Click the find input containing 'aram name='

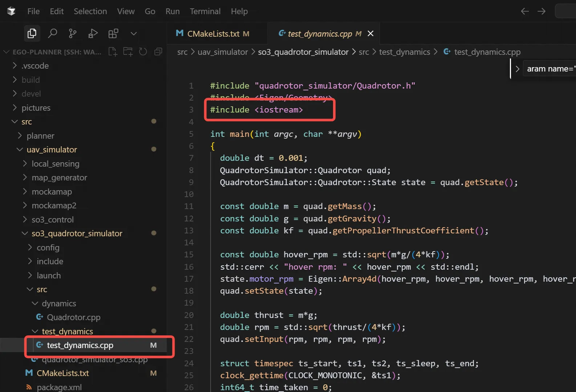tap(549, 69)
